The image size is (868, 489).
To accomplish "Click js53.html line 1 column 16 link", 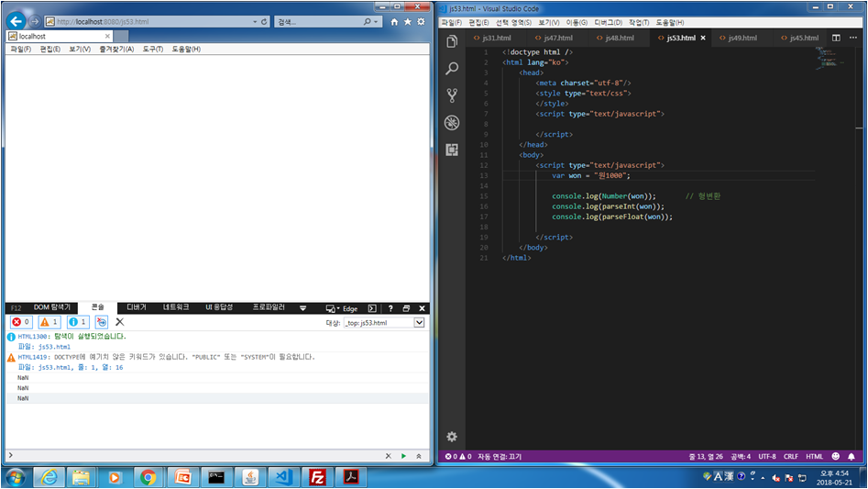I will 81,367.
